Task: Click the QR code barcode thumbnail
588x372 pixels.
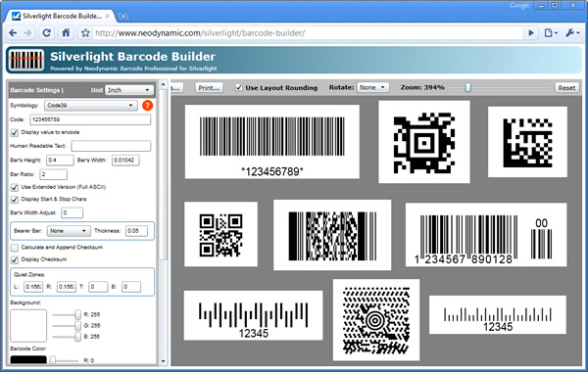Action: 220,235
